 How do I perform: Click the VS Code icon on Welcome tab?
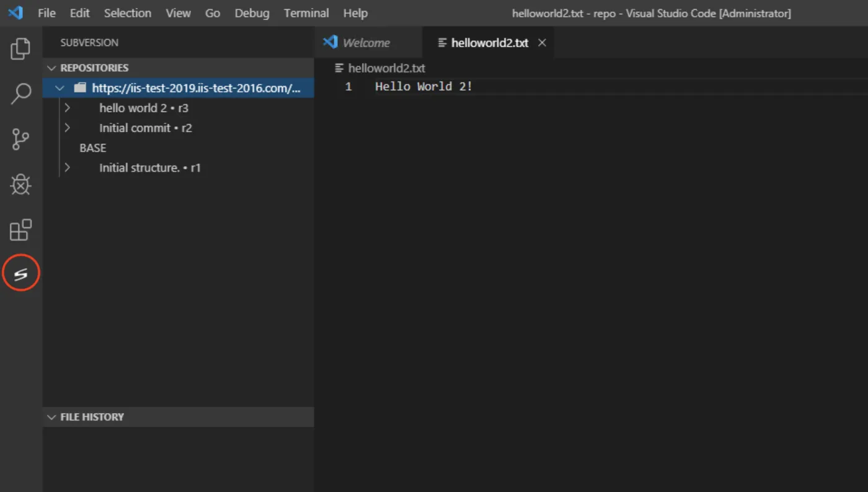pos(330,42)
